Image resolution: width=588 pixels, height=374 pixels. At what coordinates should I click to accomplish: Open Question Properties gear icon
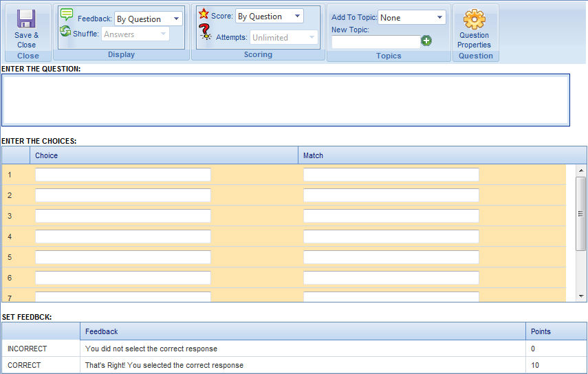pos(475,19)
